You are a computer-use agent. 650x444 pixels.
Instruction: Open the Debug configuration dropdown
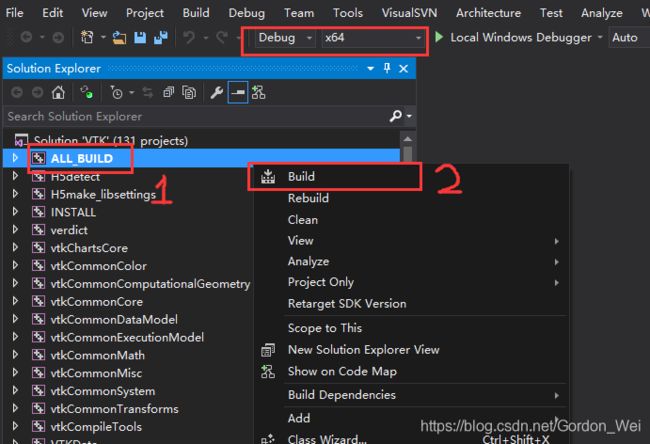pos(284,38)
